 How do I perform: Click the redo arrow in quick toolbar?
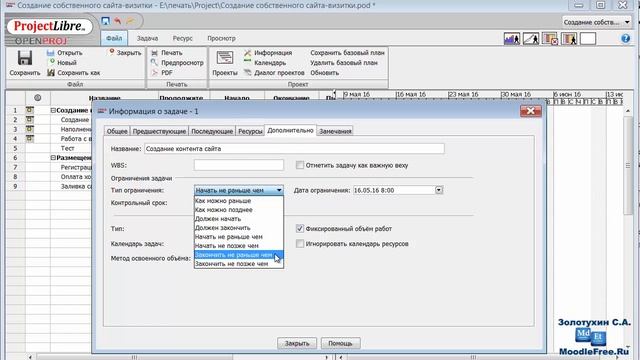[x=130, y=21]
